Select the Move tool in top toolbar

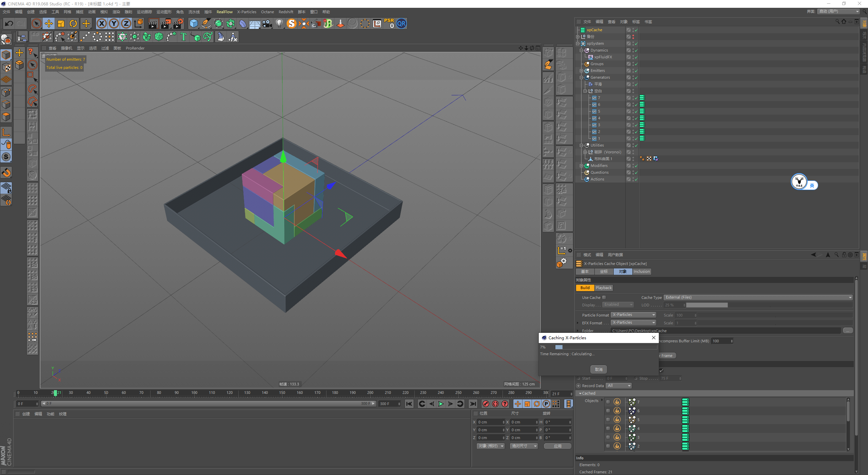point(49,24)
